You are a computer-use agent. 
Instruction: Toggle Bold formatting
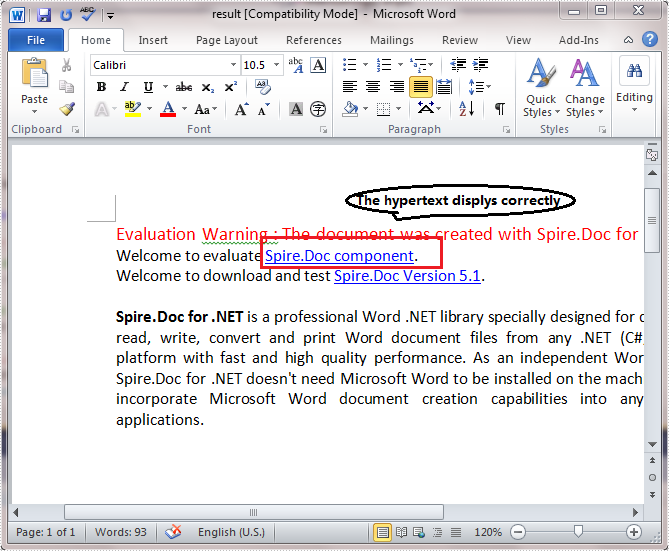point(101,87)
